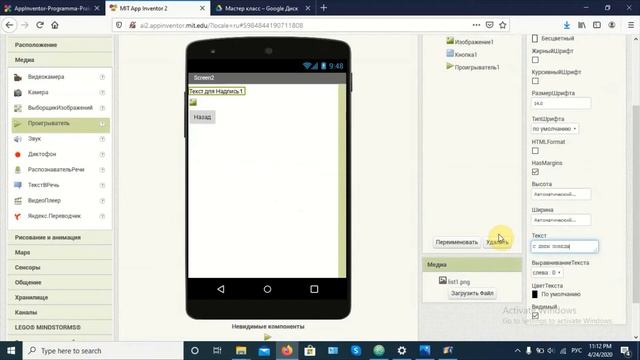640x360 pixels.
Task: Enable the ЖирныйШрифт checkbox
Action: (x=535, y=60)
